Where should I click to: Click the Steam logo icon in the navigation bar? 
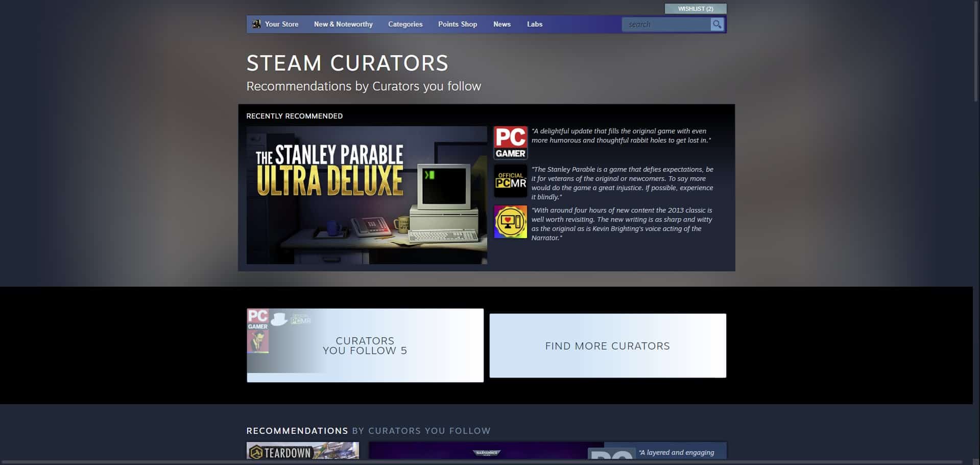click(257, 24)
